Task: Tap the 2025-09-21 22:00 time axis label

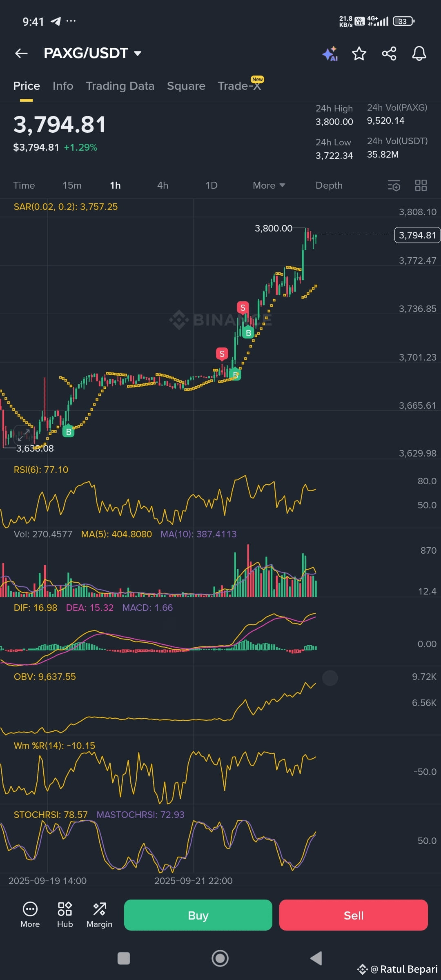Action: (x=193, y=881)
